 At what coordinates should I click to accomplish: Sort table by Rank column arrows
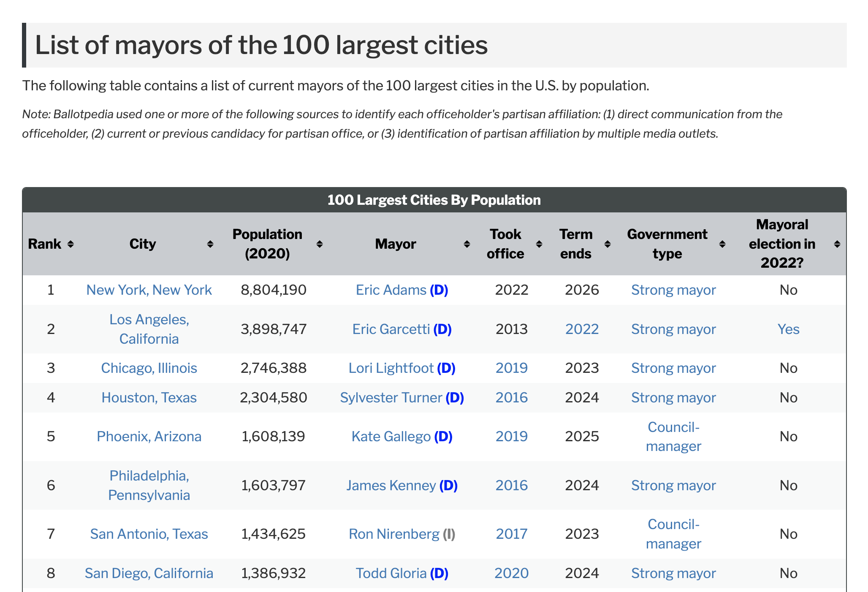point(71,244)
